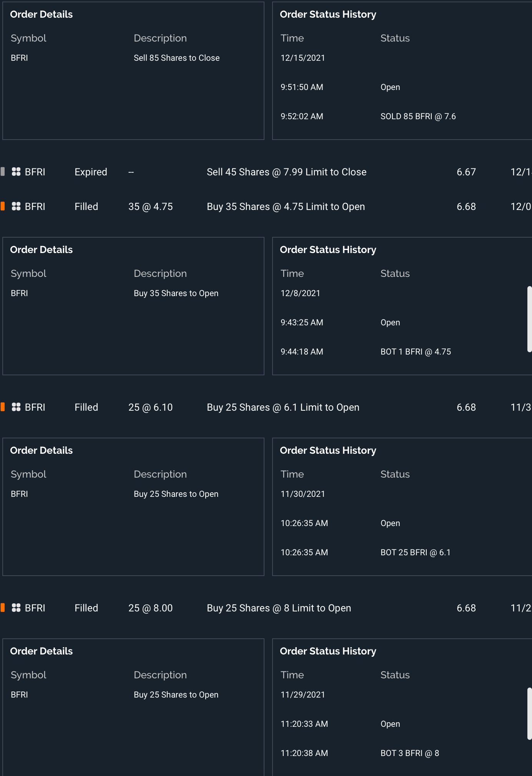Click the SOLD 85 BFRI @ 7.6 status entry

[x=418, y=117]
